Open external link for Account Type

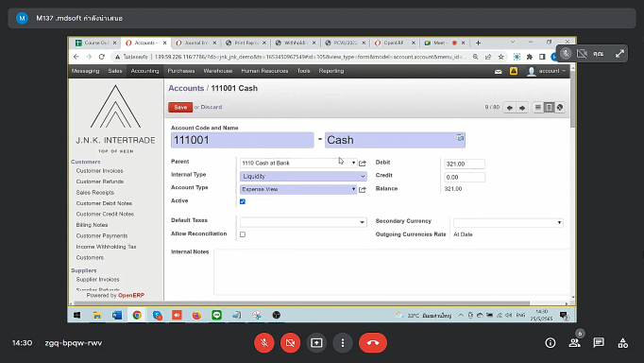pyautogui.click(x=363, y=189)
